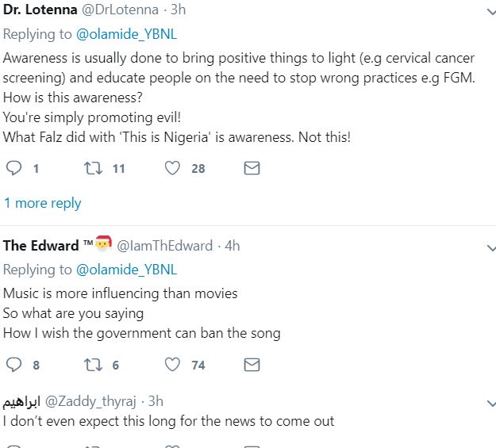This screenshot has width=496, height=448.
Task: Share The Edward's tweet via message icon
Action: click(252, 365)
